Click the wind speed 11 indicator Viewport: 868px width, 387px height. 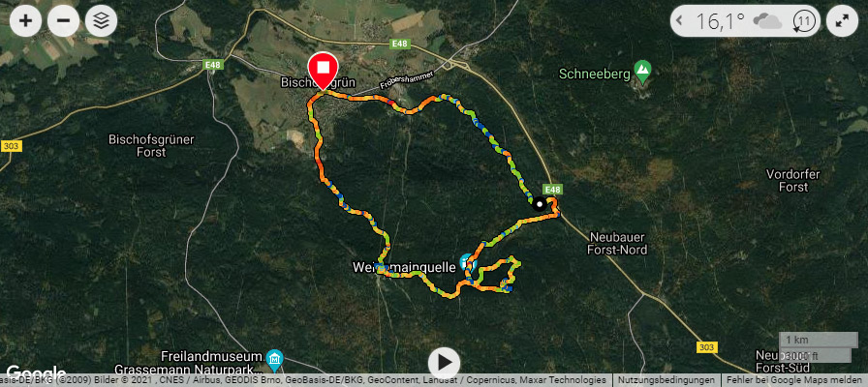click(804, 21)
